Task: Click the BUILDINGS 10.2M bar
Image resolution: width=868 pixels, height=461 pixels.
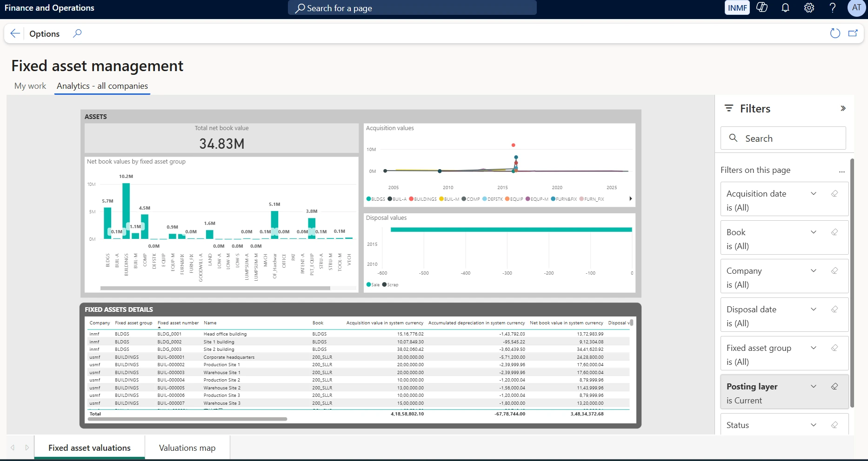Action: [x=126, y=211]
